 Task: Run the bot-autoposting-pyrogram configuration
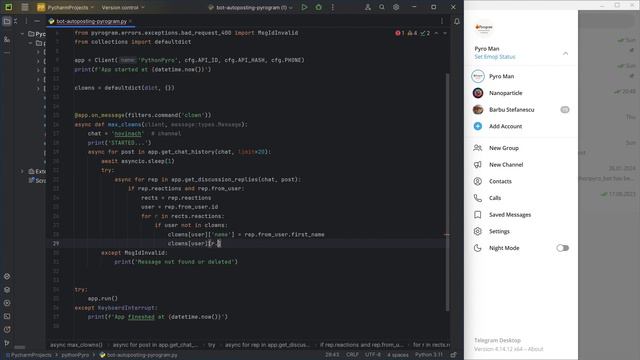point(304,7)
